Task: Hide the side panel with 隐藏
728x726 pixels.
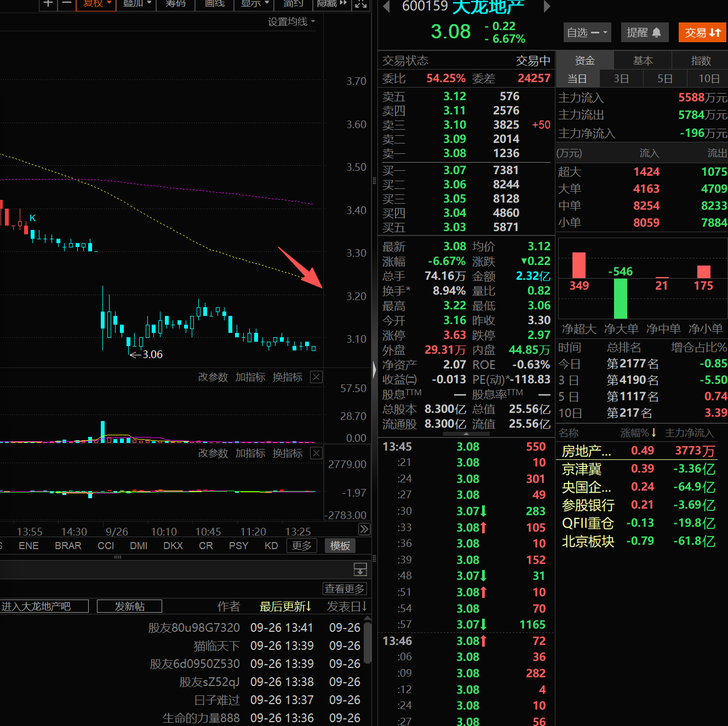Action: tap(332, 4)
